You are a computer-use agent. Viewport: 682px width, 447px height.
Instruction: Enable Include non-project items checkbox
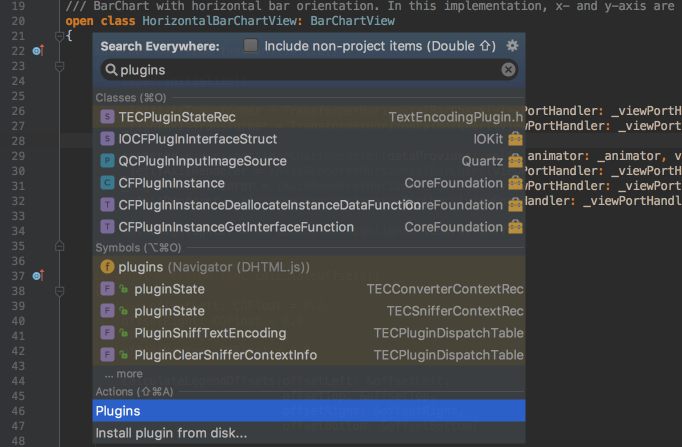(x=251, y=46)
